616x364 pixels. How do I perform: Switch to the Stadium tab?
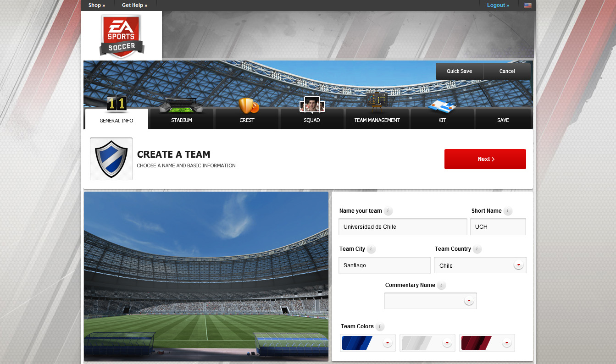(182, 119)
